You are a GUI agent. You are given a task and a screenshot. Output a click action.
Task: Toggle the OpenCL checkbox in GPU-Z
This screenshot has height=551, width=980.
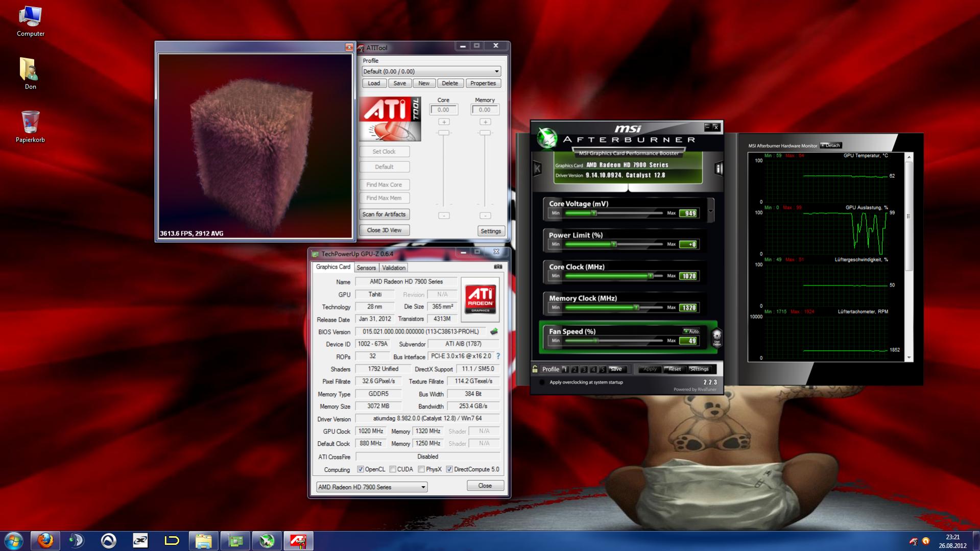pyautogui.click(x=361, y=469)
